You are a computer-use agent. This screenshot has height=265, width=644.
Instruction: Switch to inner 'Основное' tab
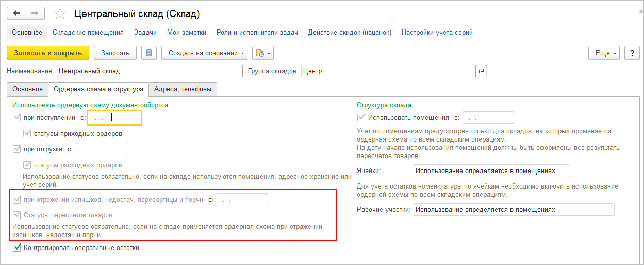27,89
